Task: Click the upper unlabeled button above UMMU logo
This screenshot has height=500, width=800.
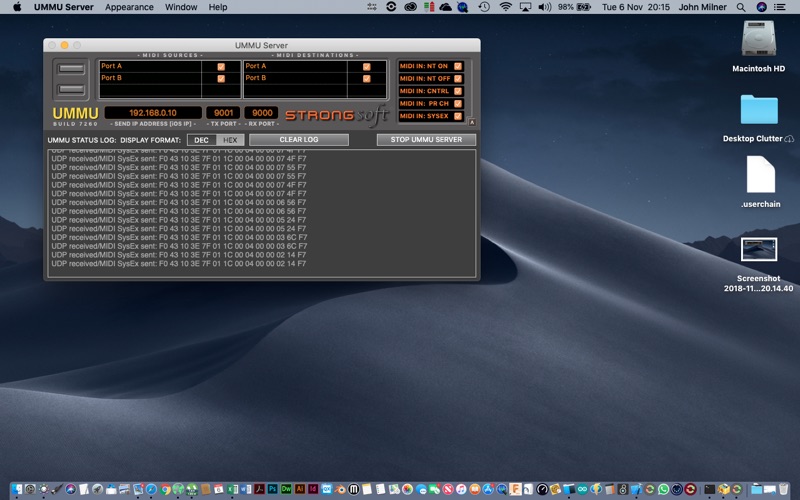Action: tap(71, 68)
